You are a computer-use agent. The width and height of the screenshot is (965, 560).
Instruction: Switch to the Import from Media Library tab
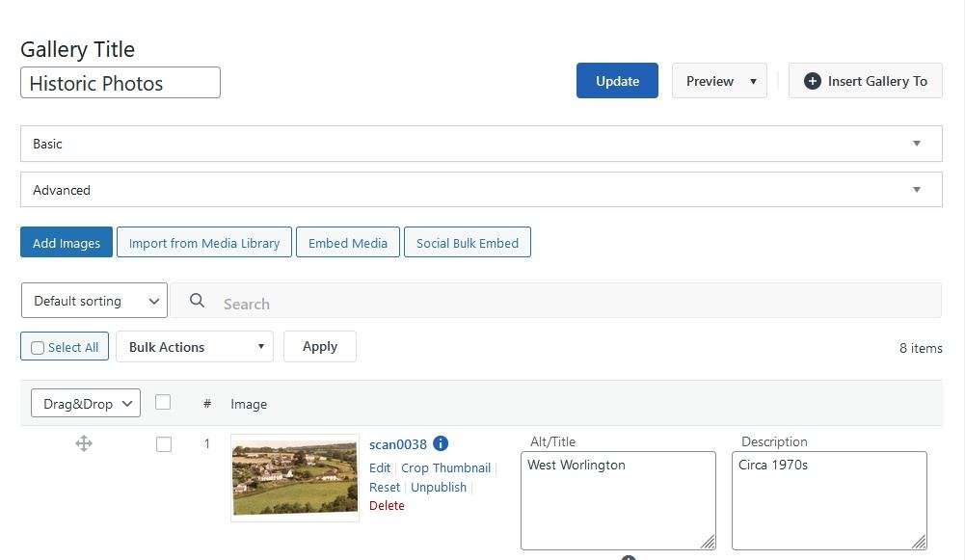tap(203, 242)
